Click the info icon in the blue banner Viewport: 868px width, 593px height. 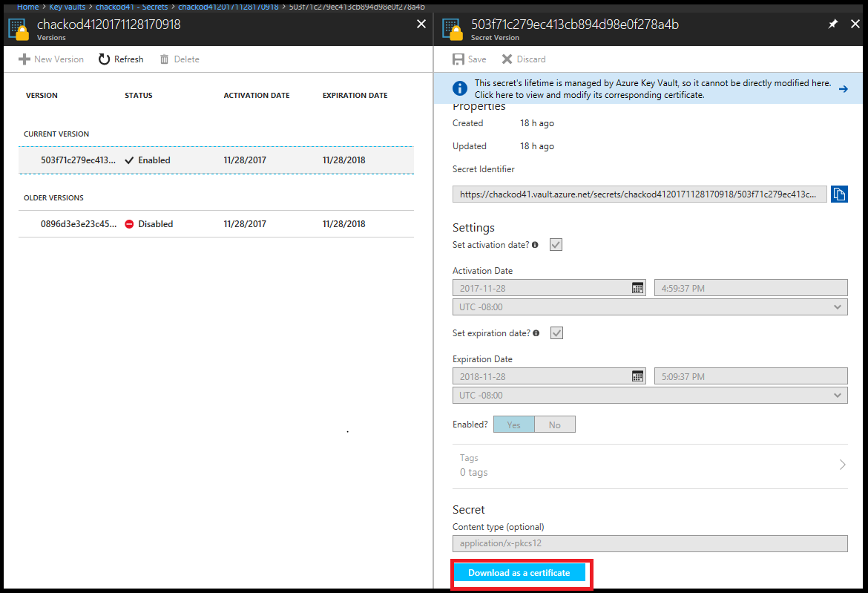click(x=459, y=88)
